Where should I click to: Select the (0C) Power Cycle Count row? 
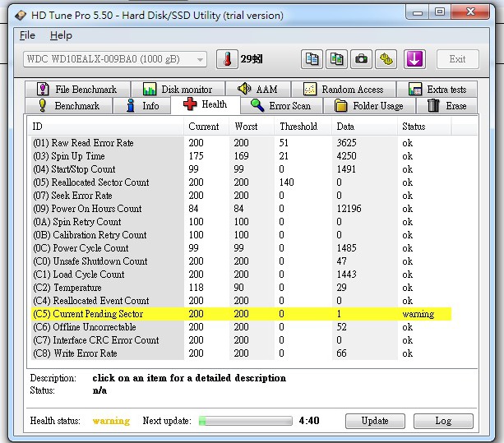(241, 248)
